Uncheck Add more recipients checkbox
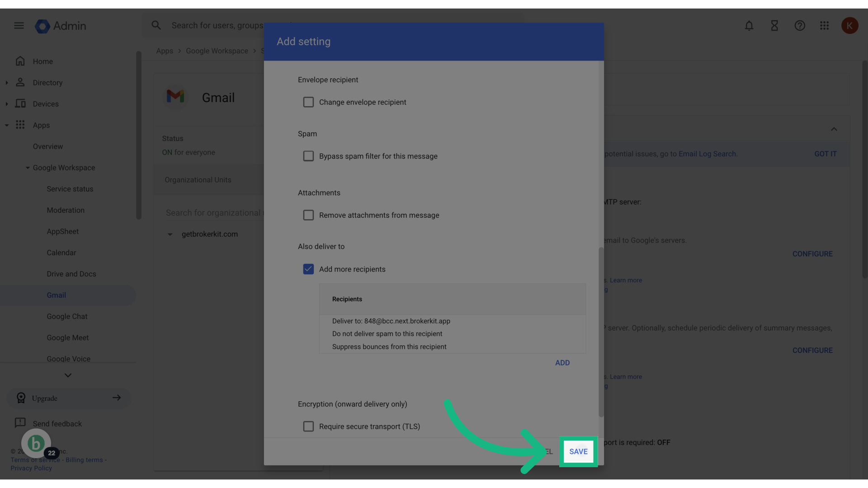Image resolution: width=868 pixels, height=488 pixels. coord(308,269)
